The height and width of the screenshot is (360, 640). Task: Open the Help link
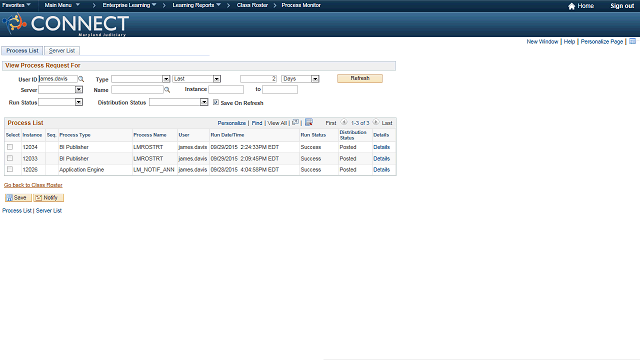click(x=569, y=42)
